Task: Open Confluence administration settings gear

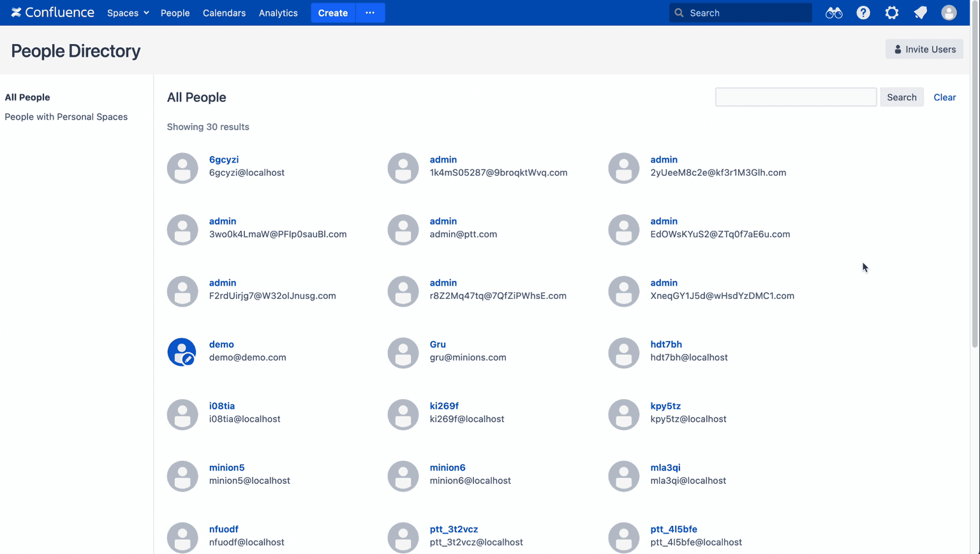Action: click(x=891, y=13)
